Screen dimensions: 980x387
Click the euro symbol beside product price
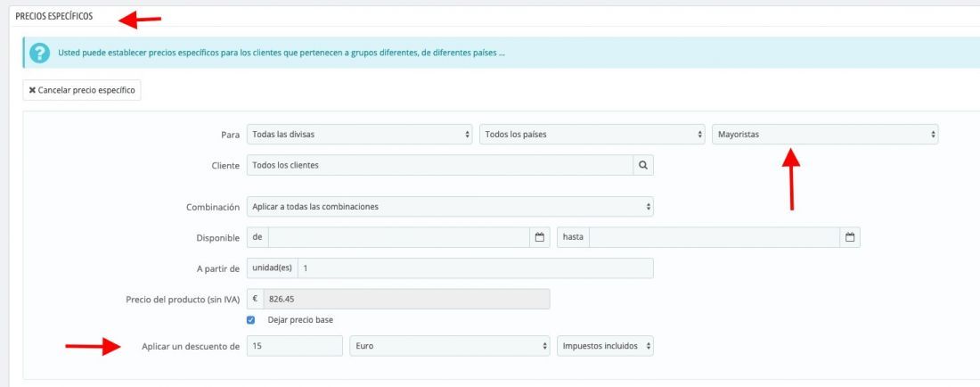point(256,299)
